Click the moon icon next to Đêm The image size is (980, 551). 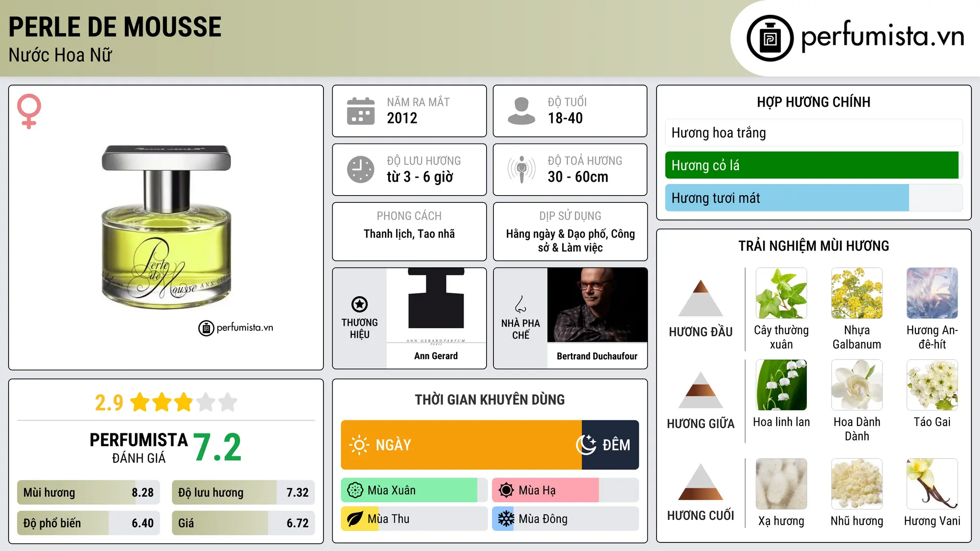click(x=586, y=445)
